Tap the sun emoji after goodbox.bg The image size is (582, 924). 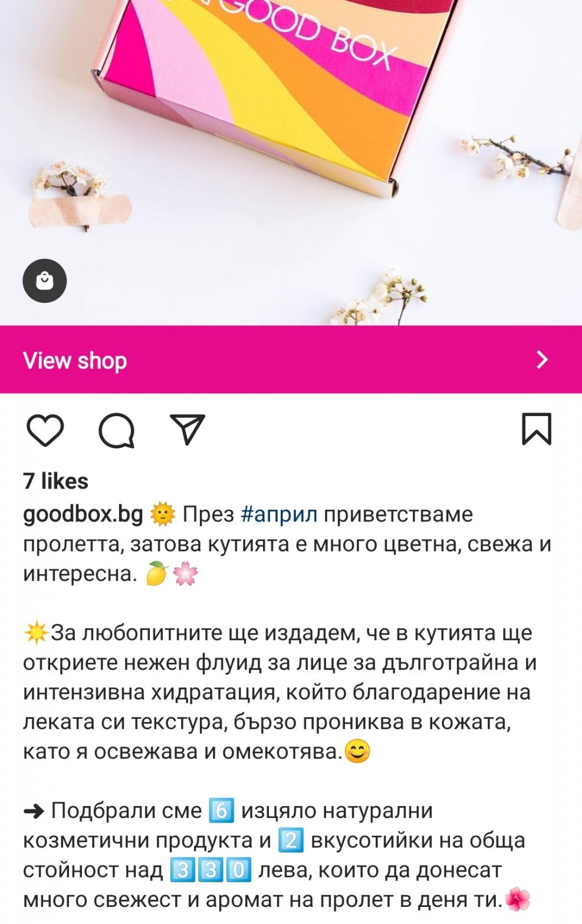click(x=163, y=514)
